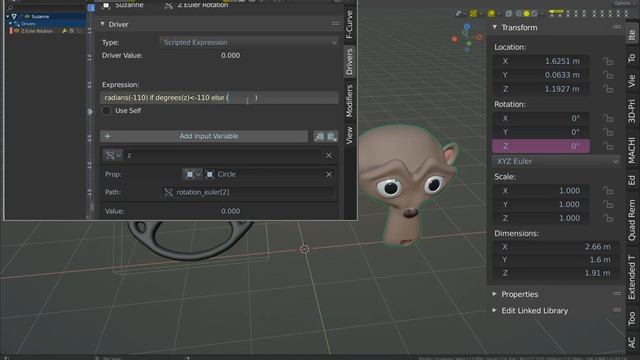Select solid viewport shading mode

tap(527, 13)
